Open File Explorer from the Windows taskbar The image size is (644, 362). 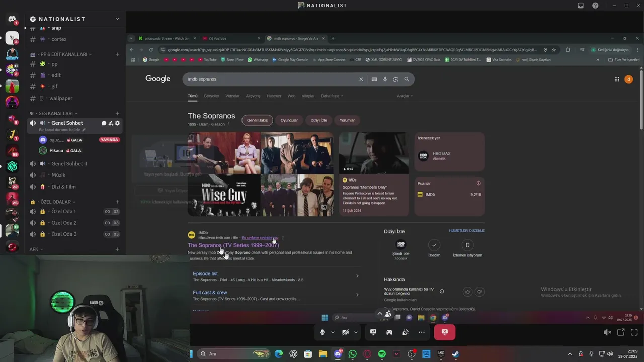323,354
